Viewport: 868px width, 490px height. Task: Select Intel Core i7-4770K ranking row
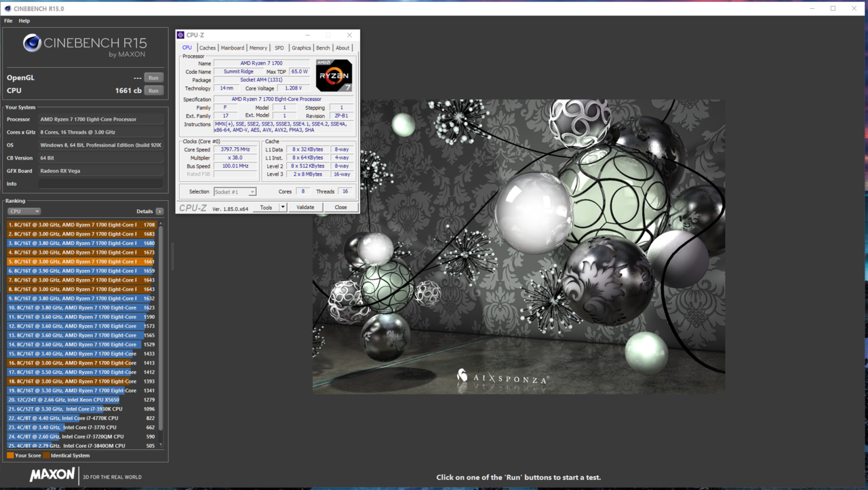82,418
